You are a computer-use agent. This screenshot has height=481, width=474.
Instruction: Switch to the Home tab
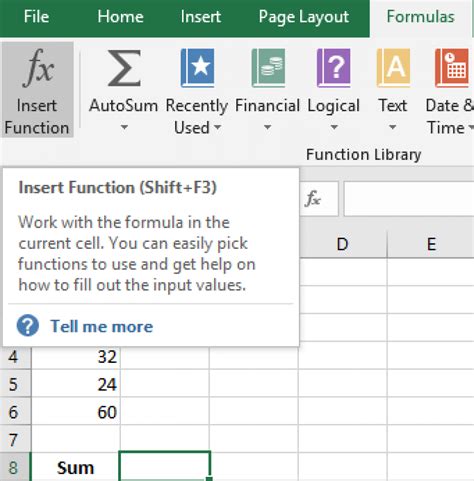pos(120,17)
